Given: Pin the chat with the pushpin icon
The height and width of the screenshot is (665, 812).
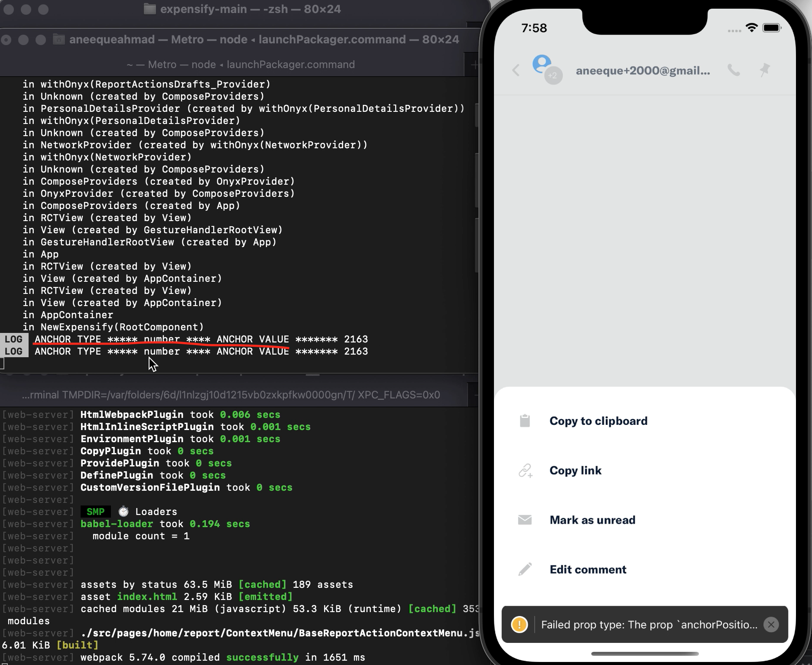Looking at the screenshot, I should coord(765,70).
